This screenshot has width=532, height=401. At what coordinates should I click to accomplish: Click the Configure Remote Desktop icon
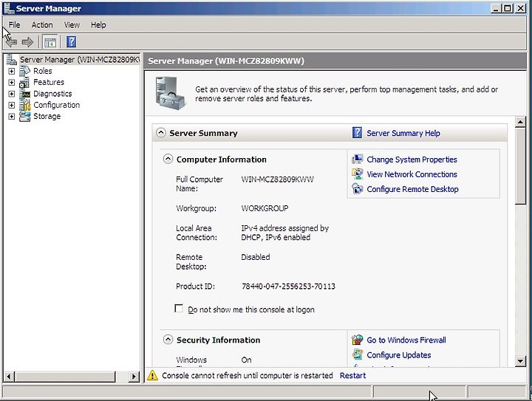(358, 189)
